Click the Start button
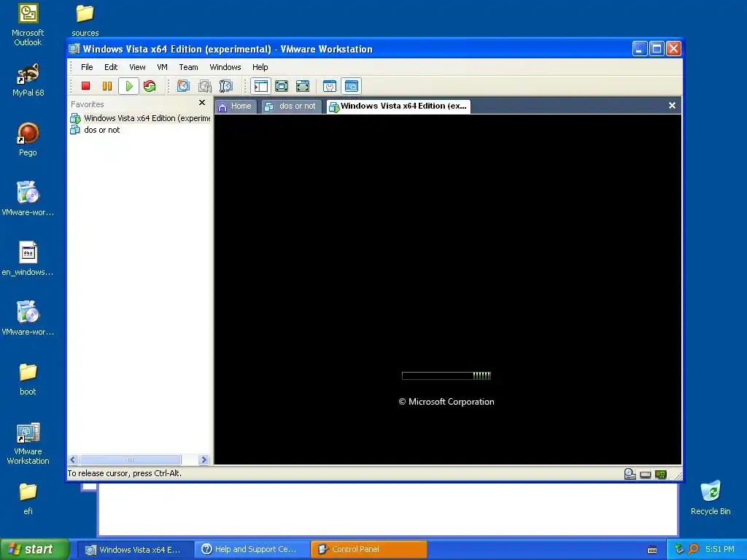The image size is (747, 560). (34, 550)
